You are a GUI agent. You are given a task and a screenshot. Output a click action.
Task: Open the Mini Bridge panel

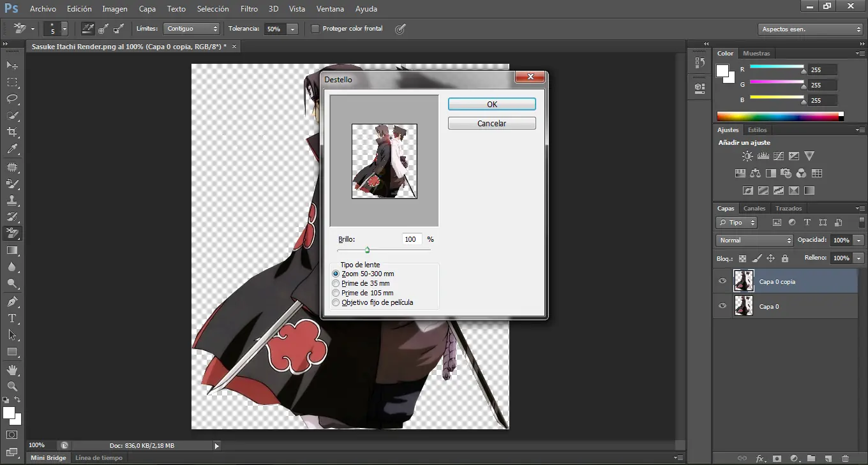(49, 457)
